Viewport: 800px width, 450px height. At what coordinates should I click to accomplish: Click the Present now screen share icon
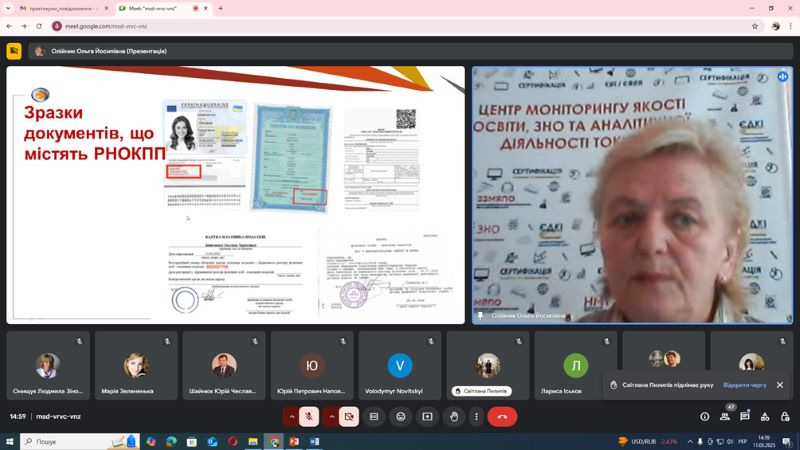click(428, 417)
